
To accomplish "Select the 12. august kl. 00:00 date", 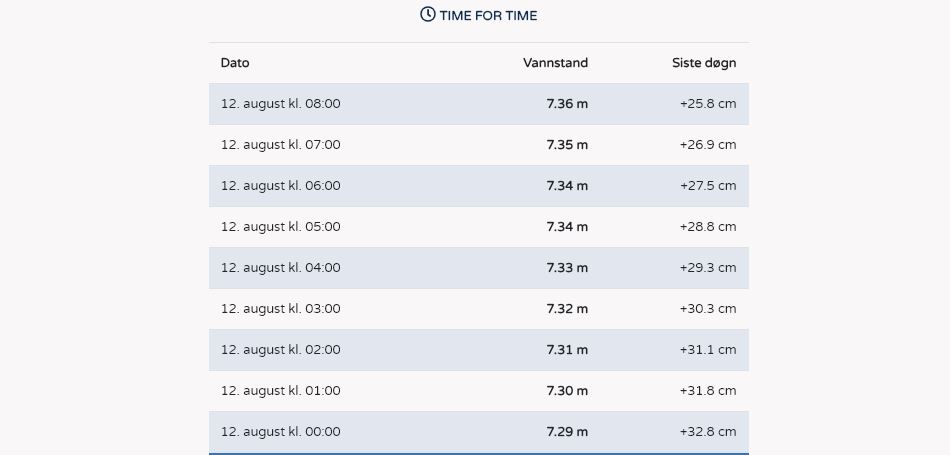I will [281, 432].
